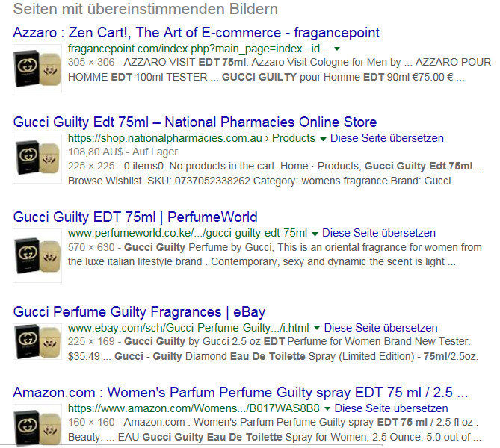Click snippet text '570 × 630' in PerfumeWorld result
This screenshot has height=448, width=500.
tap(91, 247)
